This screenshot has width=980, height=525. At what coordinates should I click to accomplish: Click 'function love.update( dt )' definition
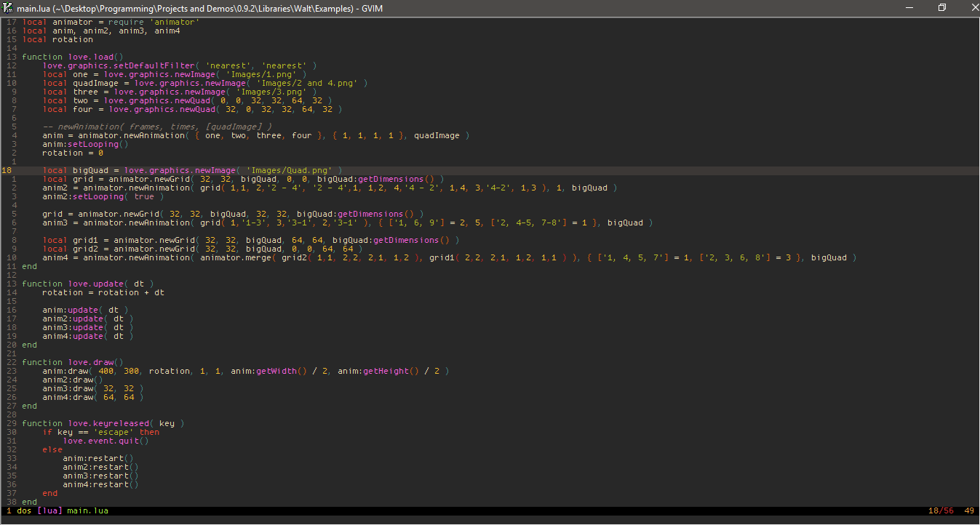point(88,284)
